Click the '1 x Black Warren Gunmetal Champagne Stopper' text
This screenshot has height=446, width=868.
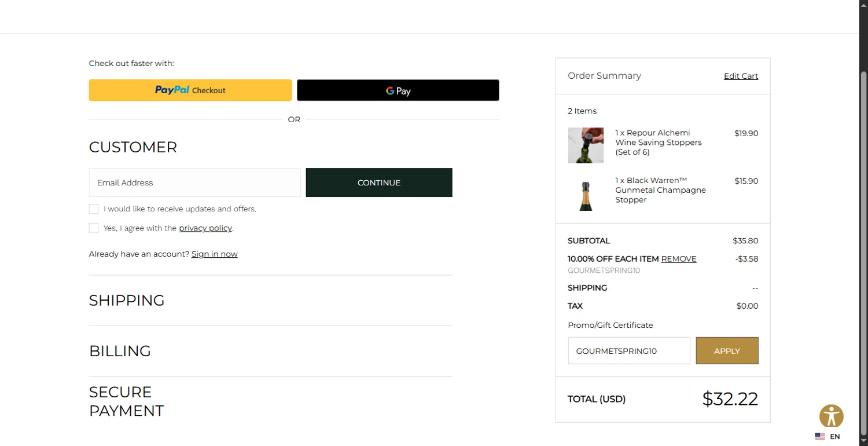(x=660, y=190)
